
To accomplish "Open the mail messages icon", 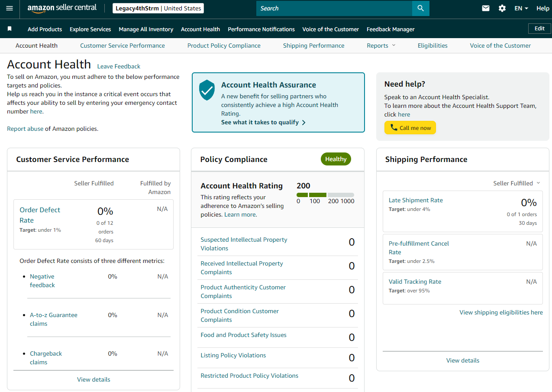I will (486, 8).
